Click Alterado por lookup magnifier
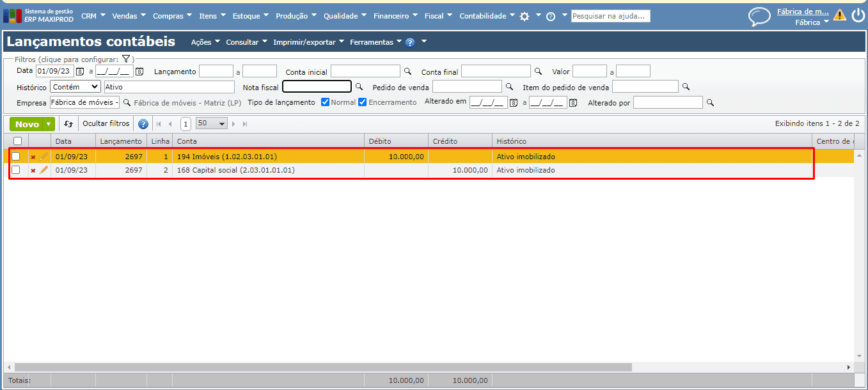Image resolution: width=868 pixels, height=390 pixels. click(710, 102)
